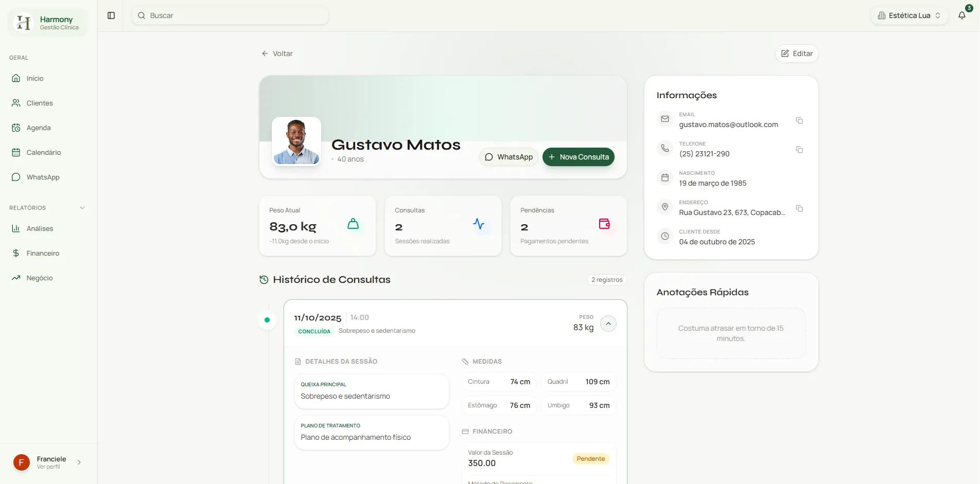Screen dimensions: 980x484
Task: Collapse the Relatórios section
Action: pos(82,208)
